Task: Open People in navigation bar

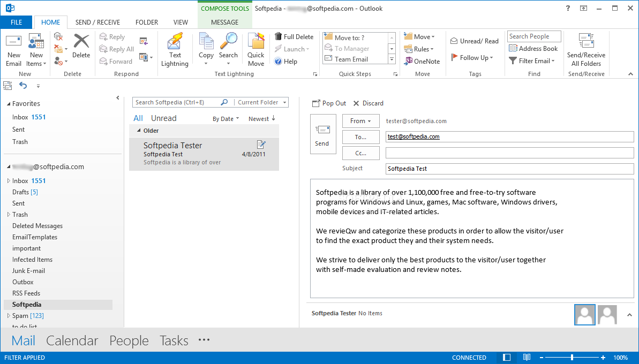Action: 129,340
